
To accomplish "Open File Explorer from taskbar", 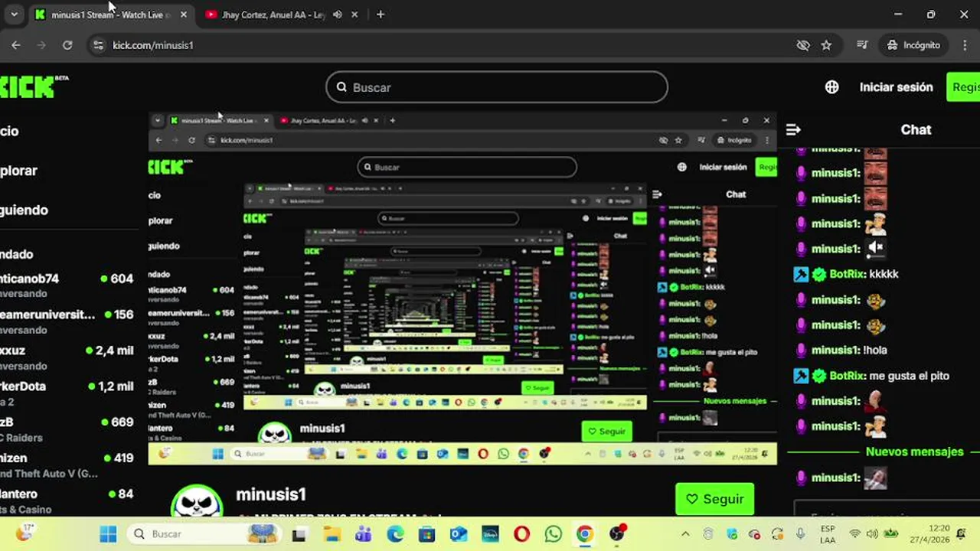I will point(332,534).
